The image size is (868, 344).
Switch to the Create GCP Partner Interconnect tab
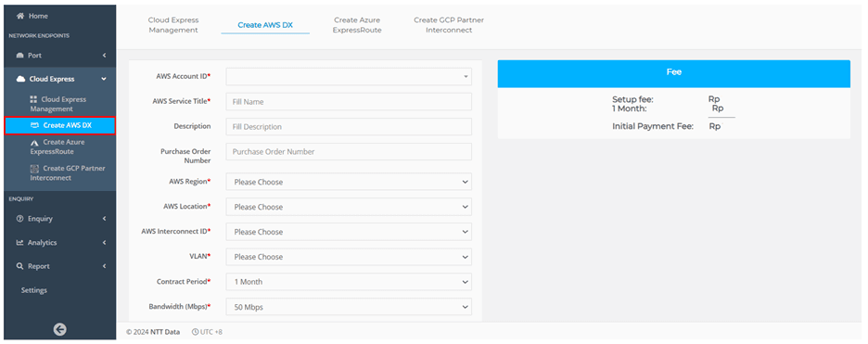[449, 25]
